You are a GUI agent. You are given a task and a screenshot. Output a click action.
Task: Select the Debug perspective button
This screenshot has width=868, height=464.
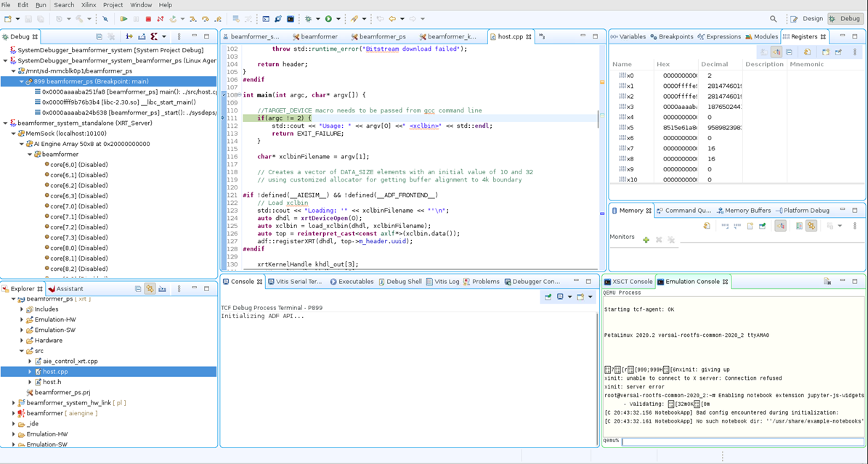[x=844, y=19]
